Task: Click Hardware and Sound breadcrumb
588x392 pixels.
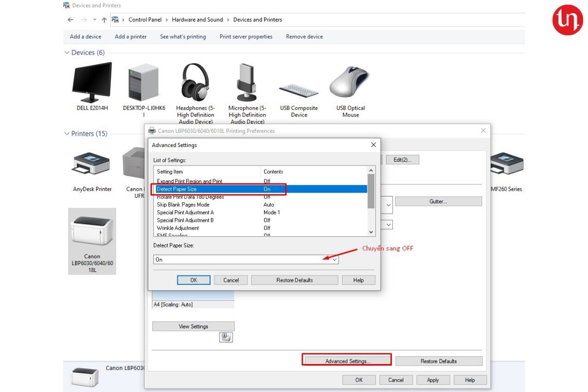Action: 197,20
